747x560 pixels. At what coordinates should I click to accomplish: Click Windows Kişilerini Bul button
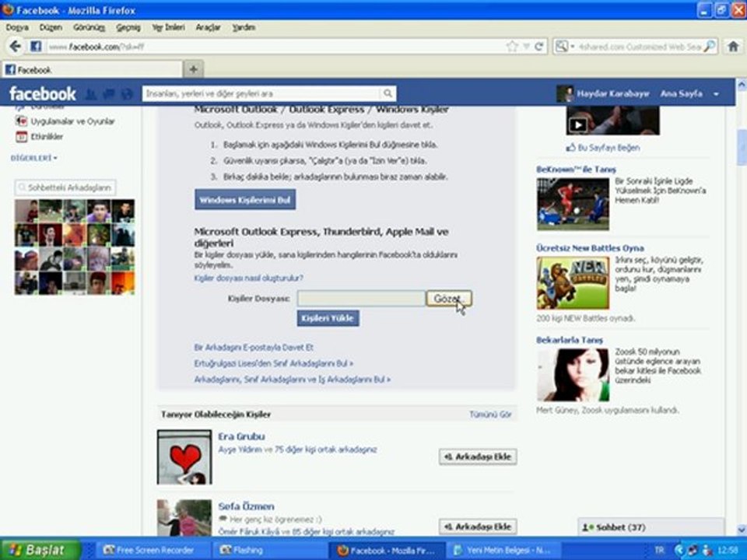point(245,200)
